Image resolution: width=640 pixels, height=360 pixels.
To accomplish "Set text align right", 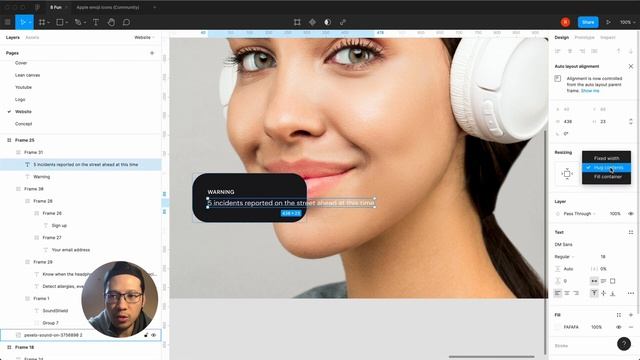I will (576, 293).
